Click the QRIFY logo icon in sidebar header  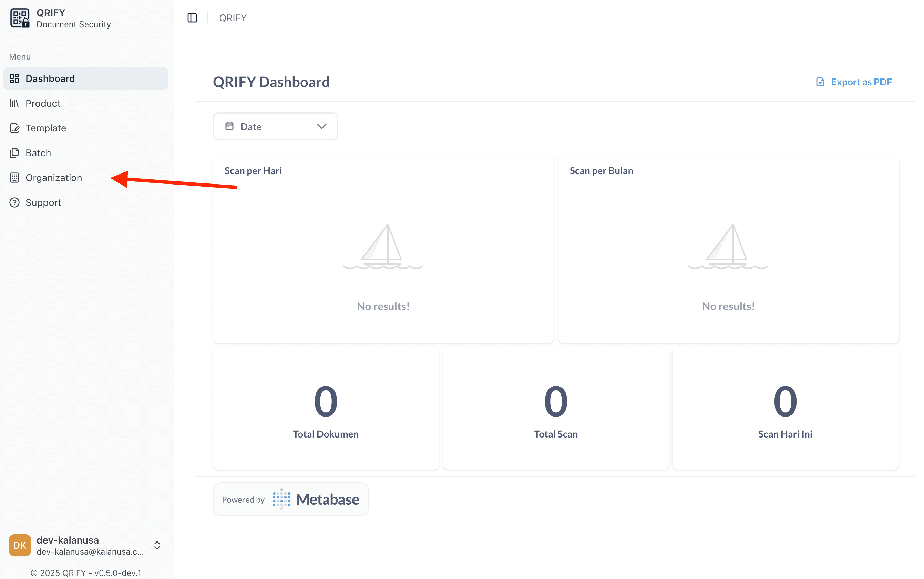[19, 17]
